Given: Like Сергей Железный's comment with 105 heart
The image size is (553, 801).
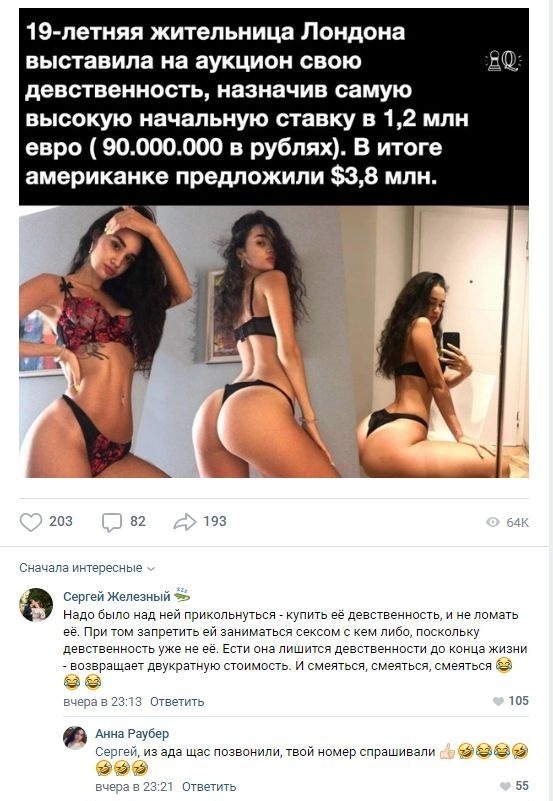Looking at the screenshot, I should click(499, 701).
